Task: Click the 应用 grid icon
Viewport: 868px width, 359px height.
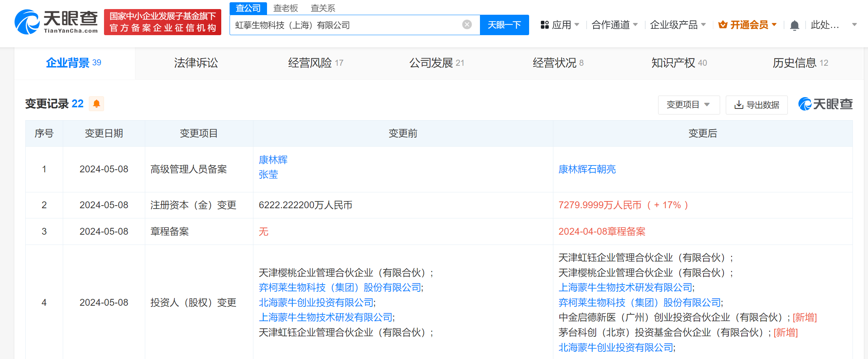Action: [545, 25]
